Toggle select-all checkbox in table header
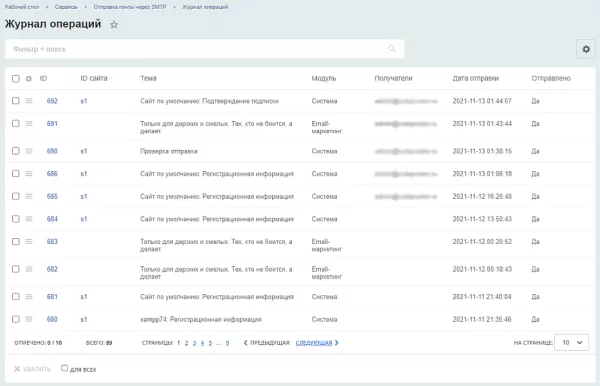 pyautogui.click(x=16, y=78)
